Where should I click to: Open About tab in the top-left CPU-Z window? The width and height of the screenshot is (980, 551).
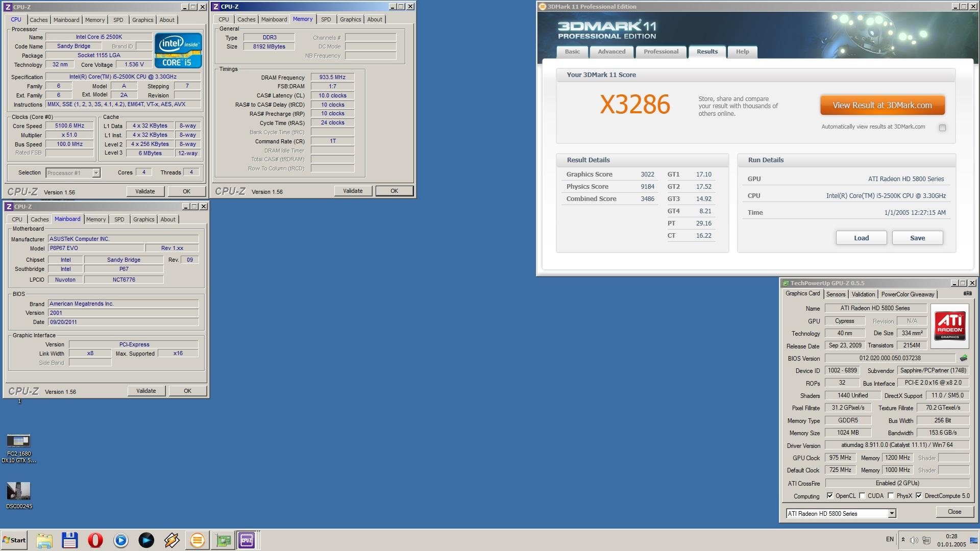click(x=167, y=20)
